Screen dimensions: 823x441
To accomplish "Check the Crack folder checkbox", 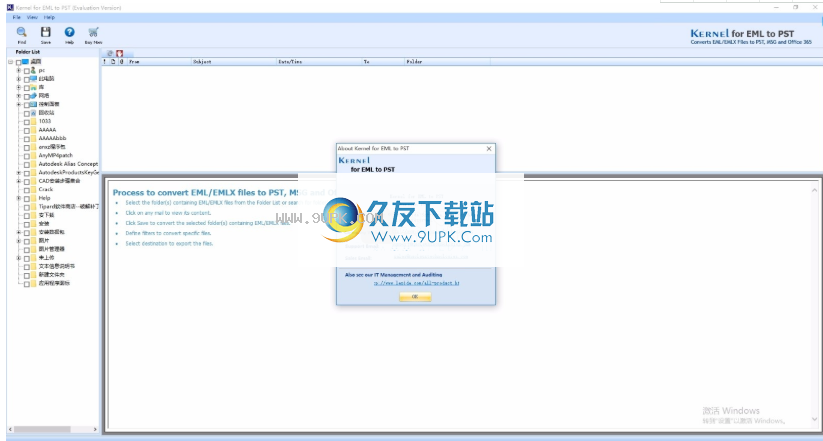I will [27, 190].
